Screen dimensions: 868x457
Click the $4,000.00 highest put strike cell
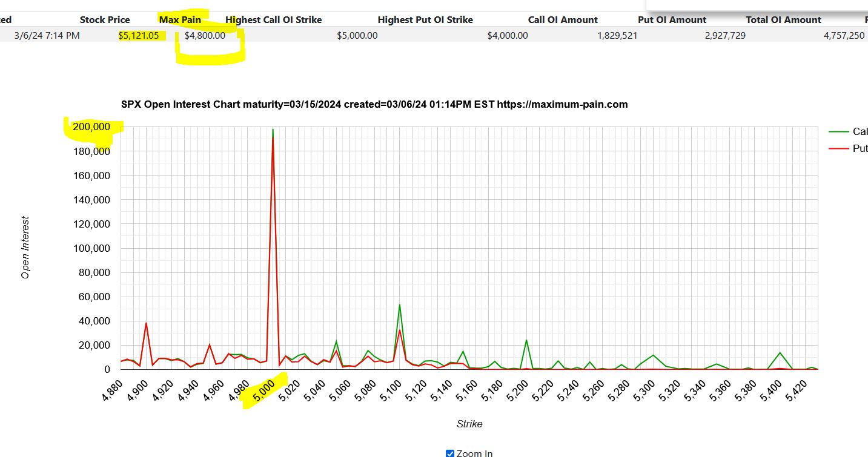tap(508, 35)
